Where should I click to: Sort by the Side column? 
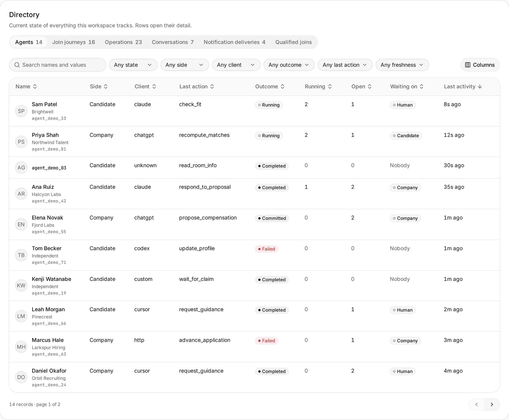click(99, 87)
